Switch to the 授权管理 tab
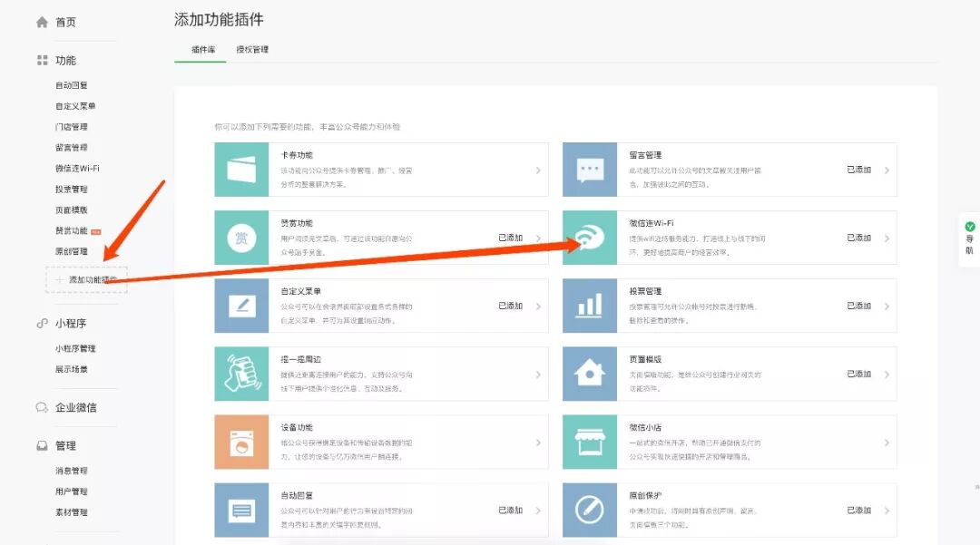 [x=252, y=49]
